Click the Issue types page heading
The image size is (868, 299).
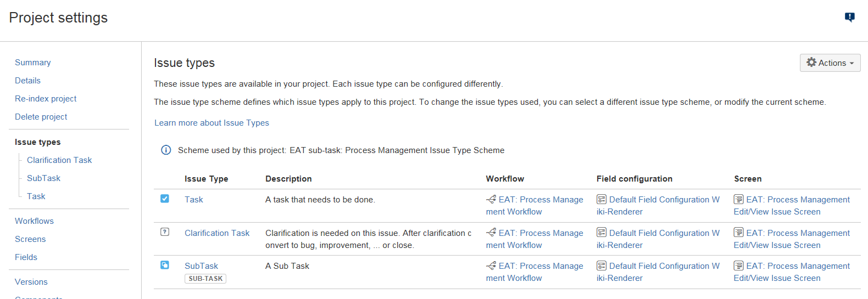[x=184, y=63]
